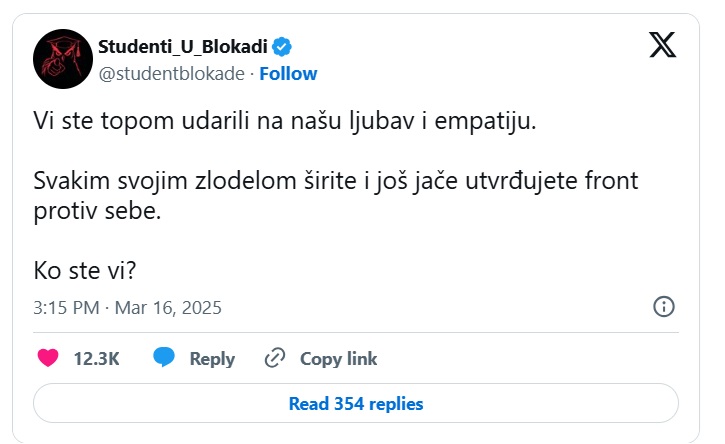Viewport: 725px width, 444px height.
Task: Click the 12.3K like count
Action: coord(97,359)
